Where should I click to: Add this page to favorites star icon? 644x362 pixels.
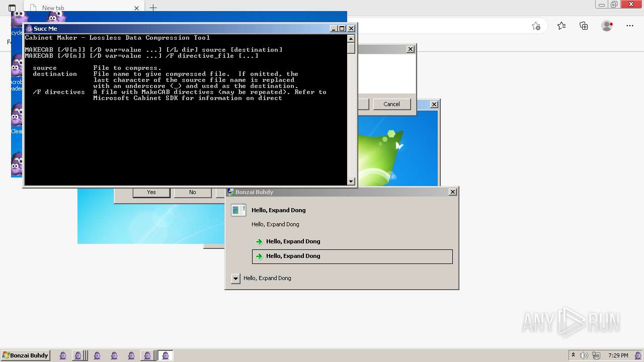click(536, 26)
